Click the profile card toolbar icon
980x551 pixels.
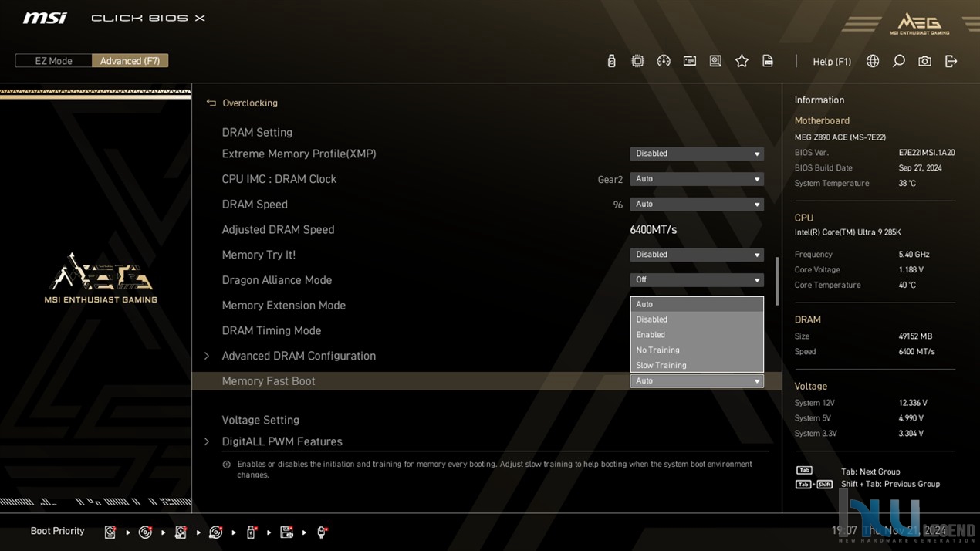690,61
